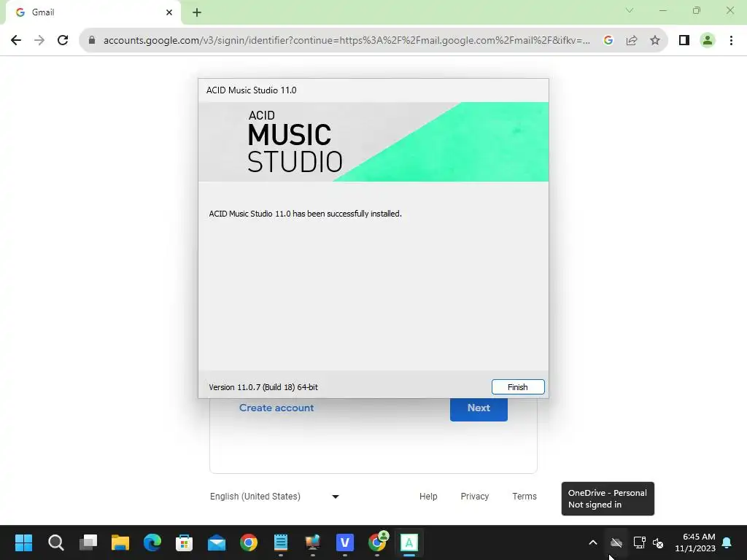Open Google Chrome taskbar icon
Image resolution: width=747 pixels, height=560 pixels.
click(x=249, y=542)
